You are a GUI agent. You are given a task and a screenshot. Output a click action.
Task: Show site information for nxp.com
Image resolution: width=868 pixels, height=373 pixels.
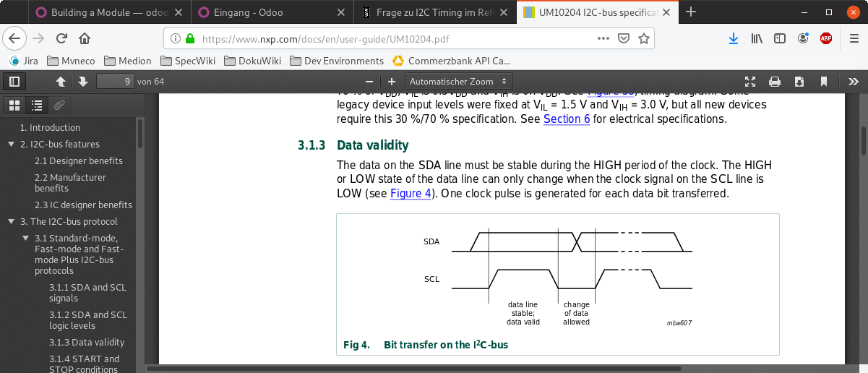[176, 38]
